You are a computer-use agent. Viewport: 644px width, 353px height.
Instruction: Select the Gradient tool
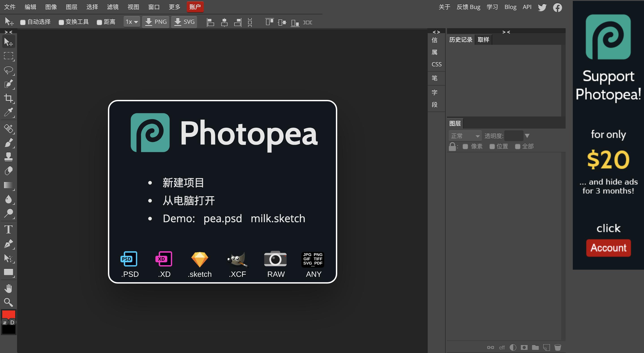[x=8, y=185]
